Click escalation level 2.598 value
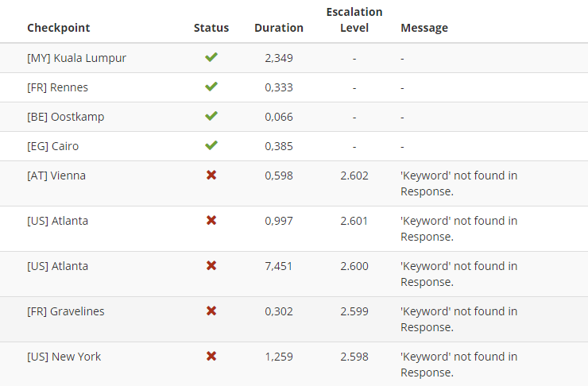Screen dimensions: 588x386 point(354,357)
